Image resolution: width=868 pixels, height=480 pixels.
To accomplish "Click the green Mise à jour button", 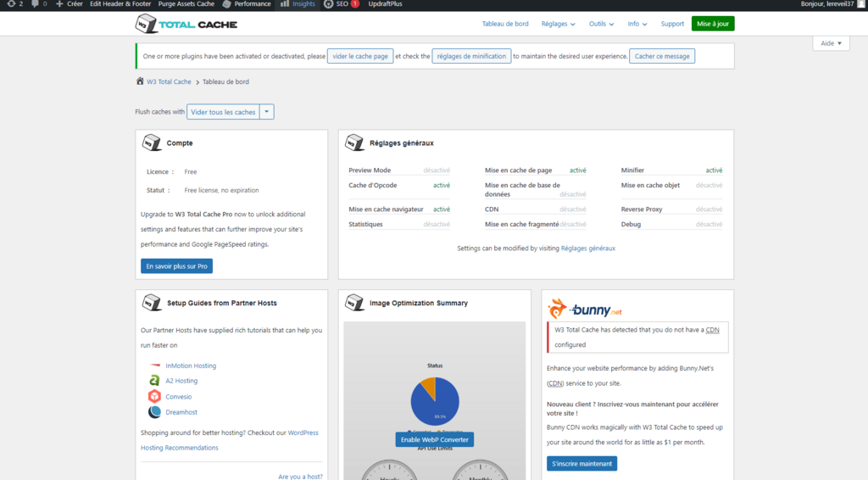I will coord(713,24).
